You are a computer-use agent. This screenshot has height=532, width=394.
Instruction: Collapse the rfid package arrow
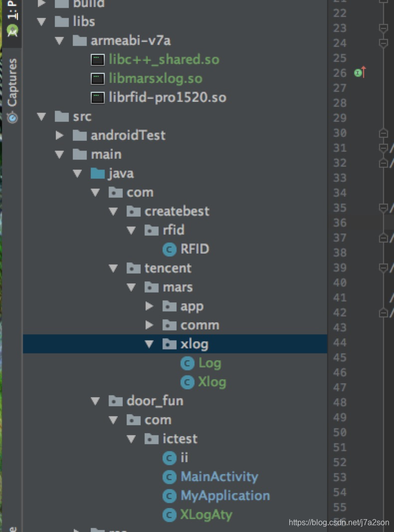click(x=131, y=231)
